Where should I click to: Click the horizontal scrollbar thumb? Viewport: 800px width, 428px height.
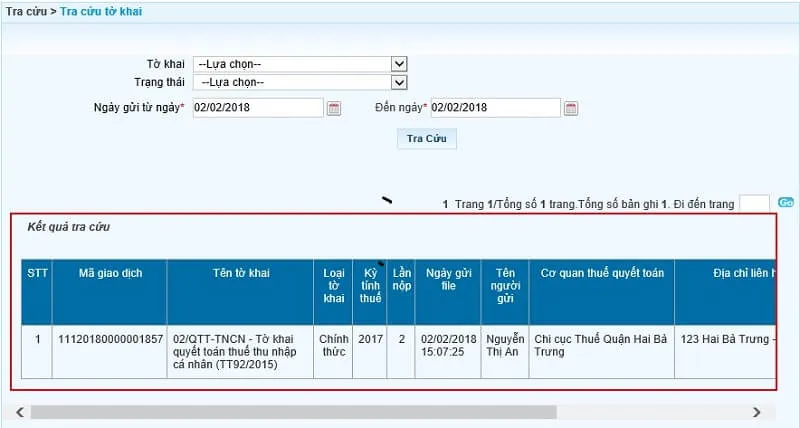pos(293,412)
